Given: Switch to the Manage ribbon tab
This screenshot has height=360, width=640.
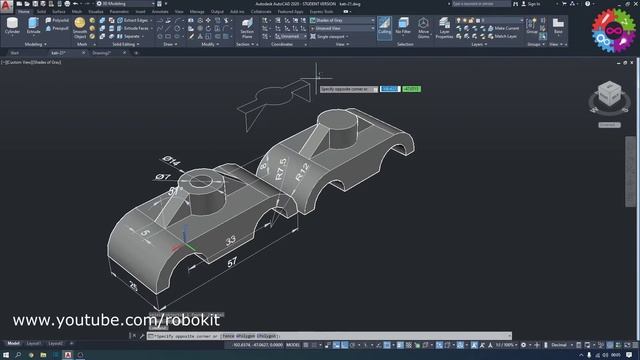Looking at the screenshot, I should (x=197, y=11).
